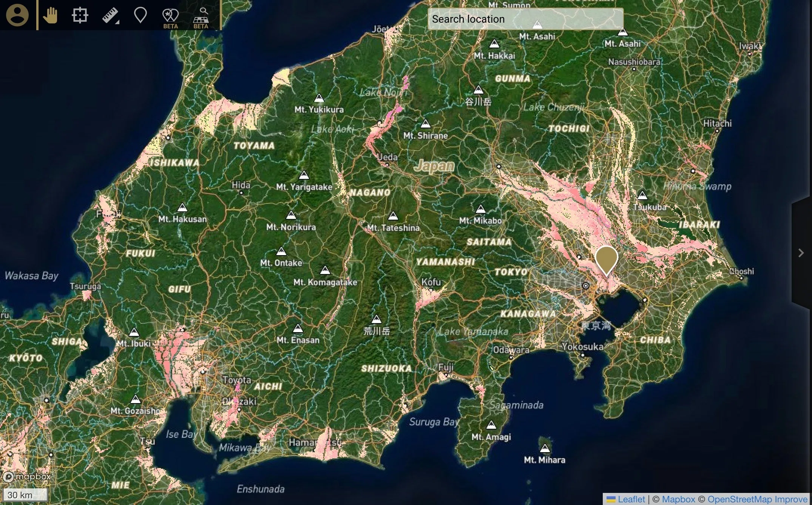Open the OpenStreetMap attribution link
The height and width of the screenshot is (505, 812).
[740, 499]
